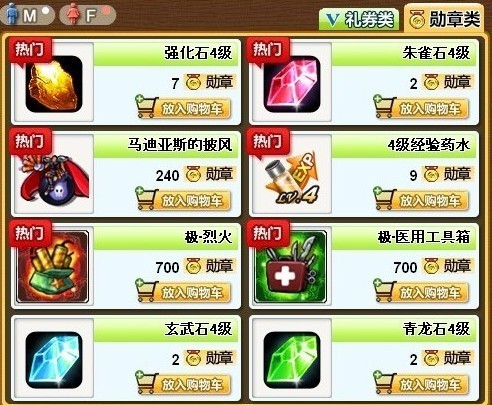Add 玄武石4级 to shopping cart
The image size is (492, 405).
point(183,383)
